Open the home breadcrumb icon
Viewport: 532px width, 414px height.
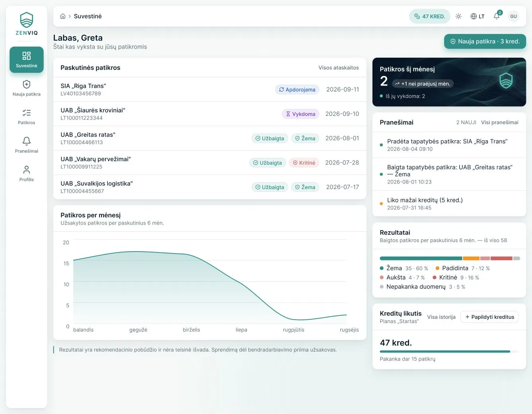pyautogui.click(x=63, y=16)
